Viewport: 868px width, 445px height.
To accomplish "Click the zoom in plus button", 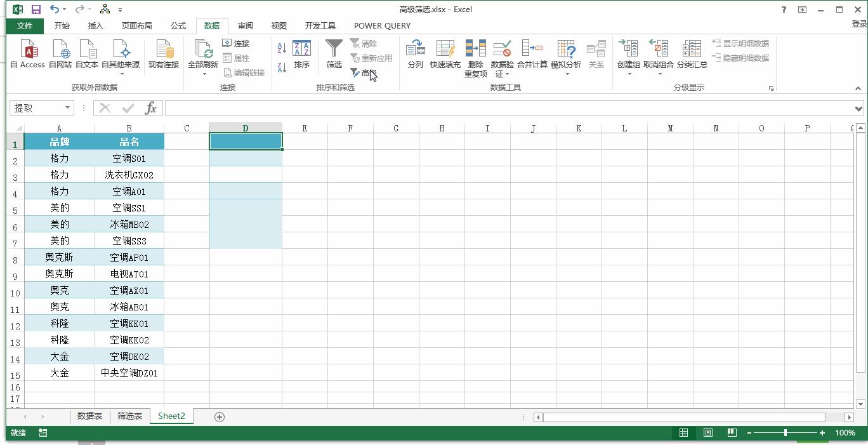I will click(822, 433).
